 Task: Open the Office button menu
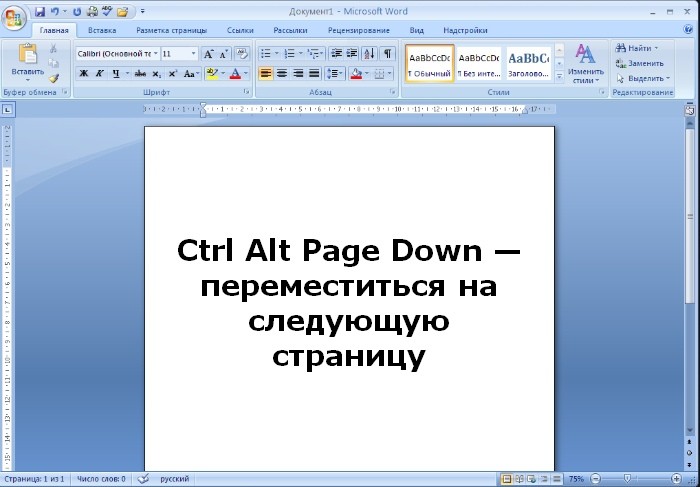pyautogui.click(x=14, y=14)
